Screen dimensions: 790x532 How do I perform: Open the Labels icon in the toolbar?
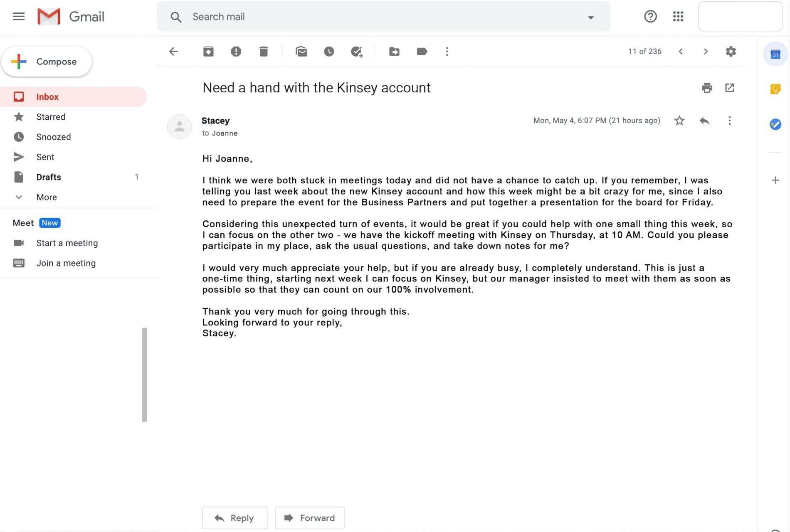pyautogui.click(x=422, y=52)
